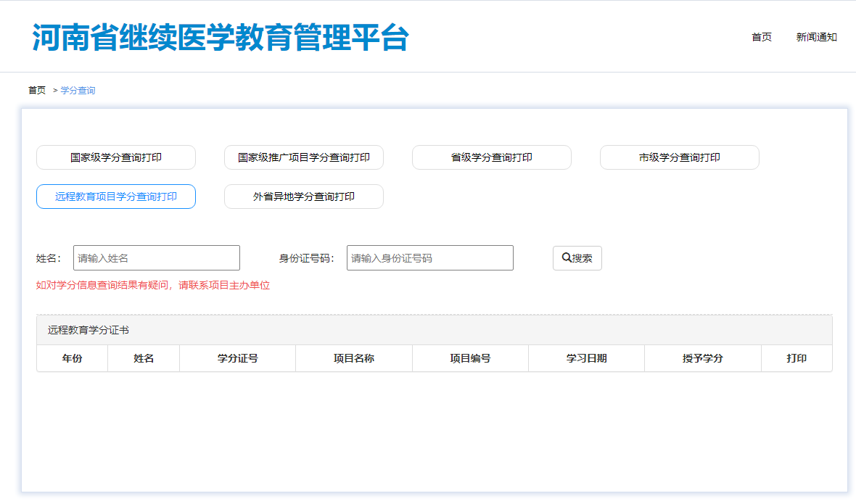Open 新闻通知 in top navigation
The width and height of the screenshot is (856, 504).
[x=817, y=37]
